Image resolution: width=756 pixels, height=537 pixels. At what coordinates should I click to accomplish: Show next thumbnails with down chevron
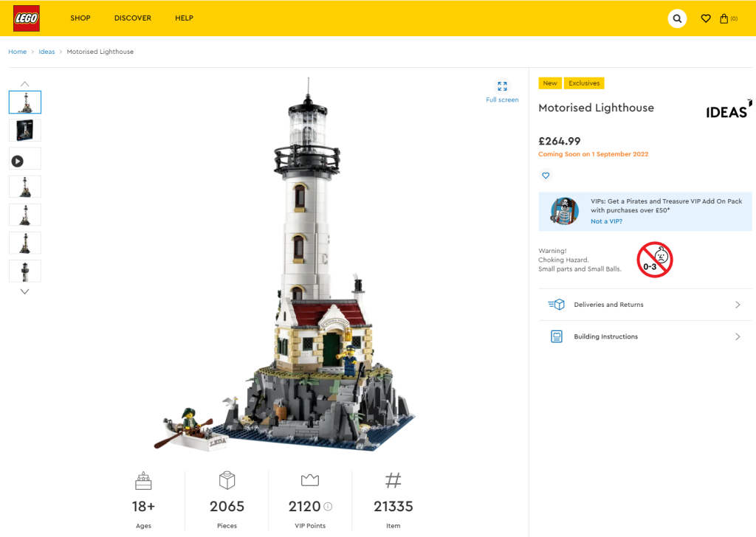24,291
